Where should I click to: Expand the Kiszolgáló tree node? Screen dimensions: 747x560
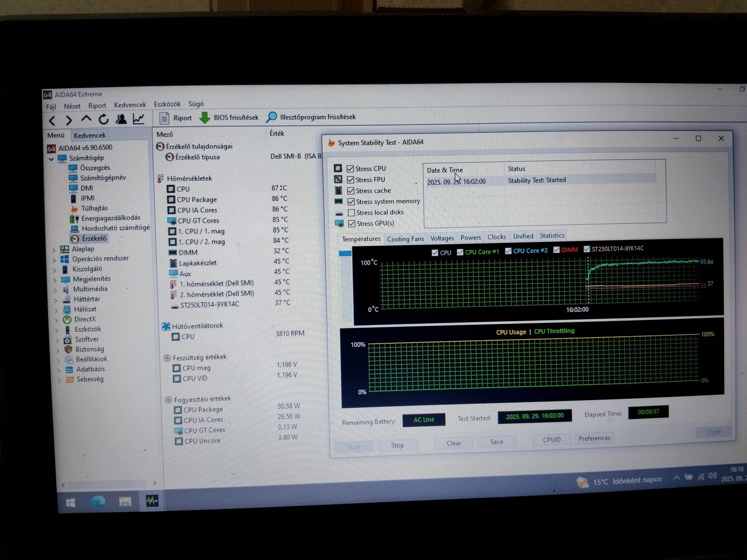pos(55,270)
